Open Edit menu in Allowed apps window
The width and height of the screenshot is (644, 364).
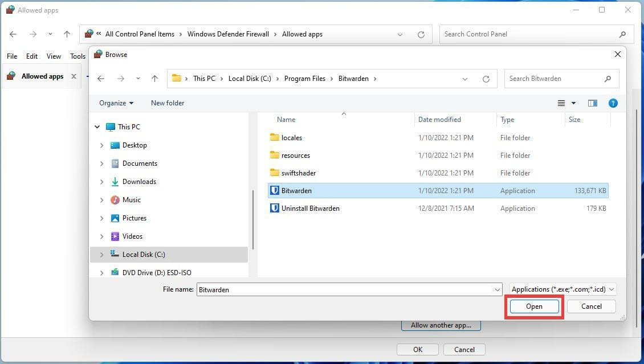(31, 56)
